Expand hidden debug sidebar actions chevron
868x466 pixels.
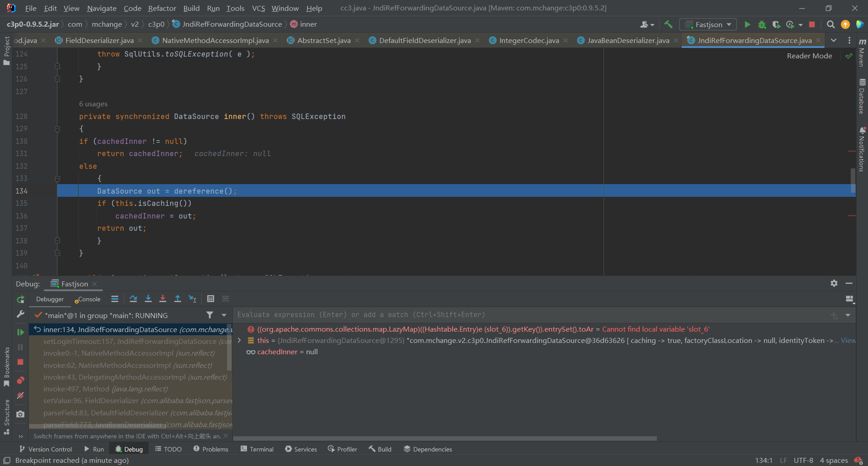coord(20,437)
